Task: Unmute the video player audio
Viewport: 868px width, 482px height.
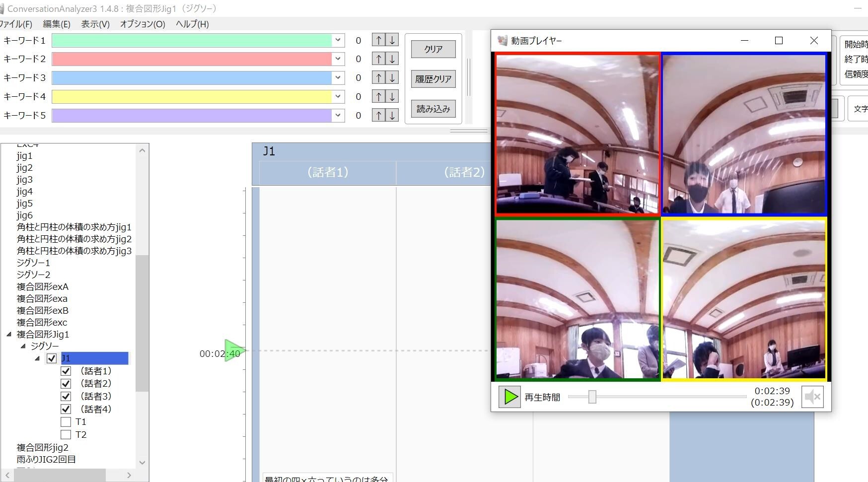Action: 812,397
